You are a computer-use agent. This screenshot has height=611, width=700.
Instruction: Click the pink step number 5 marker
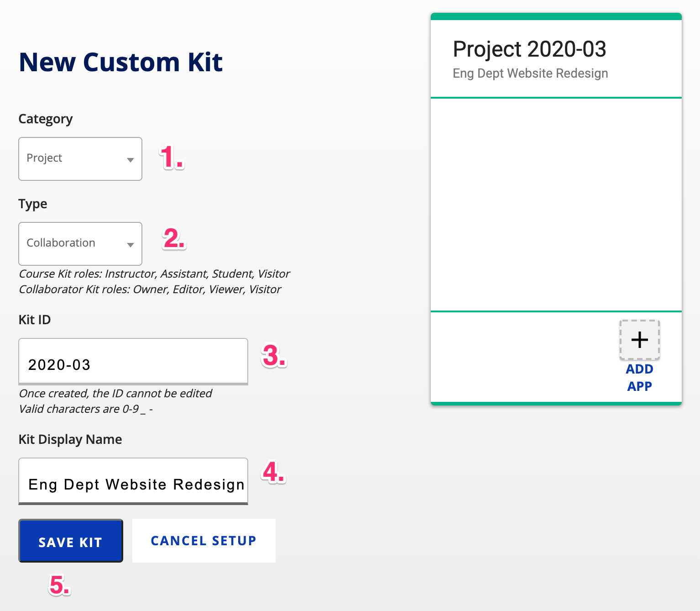(x=59, y=585)
